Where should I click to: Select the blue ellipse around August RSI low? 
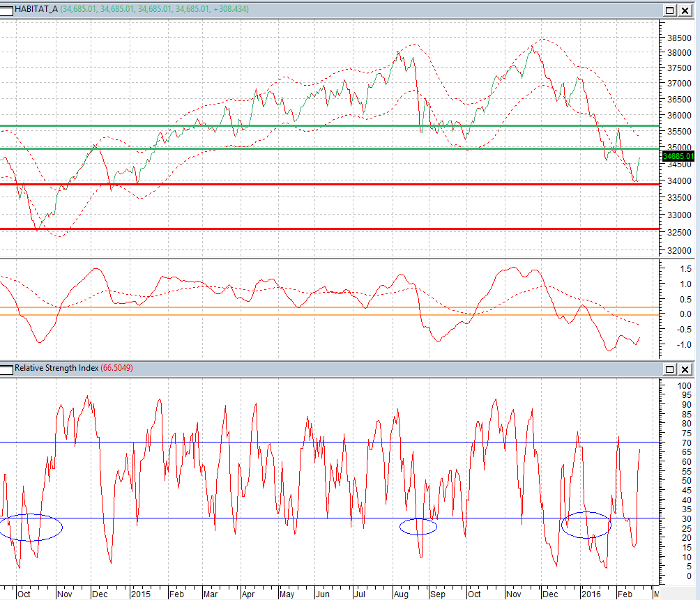pyautogui.click(x=418, y=527)
